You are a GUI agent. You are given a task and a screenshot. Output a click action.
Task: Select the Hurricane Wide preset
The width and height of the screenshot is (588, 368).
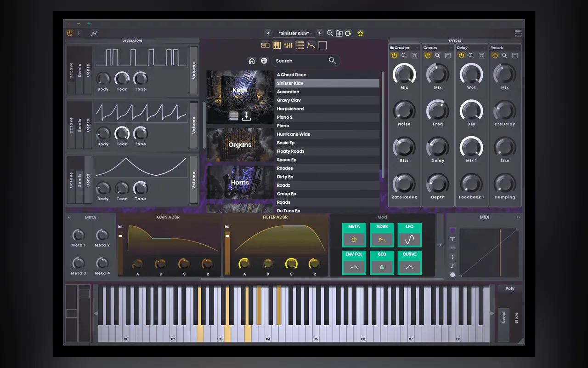327,134
